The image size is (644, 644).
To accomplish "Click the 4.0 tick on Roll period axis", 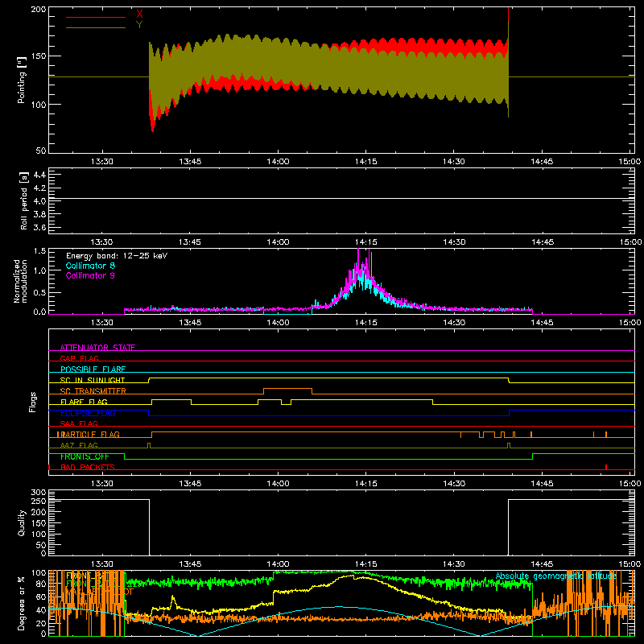I will click(39, 201).
